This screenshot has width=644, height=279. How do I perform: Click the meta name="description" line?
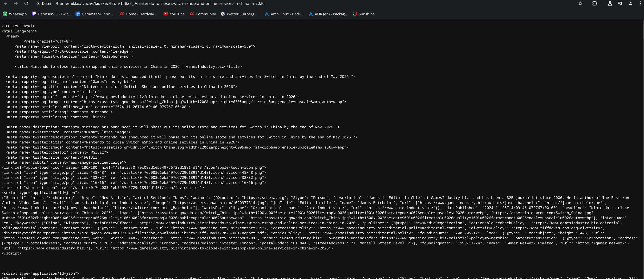pos(173,127)
